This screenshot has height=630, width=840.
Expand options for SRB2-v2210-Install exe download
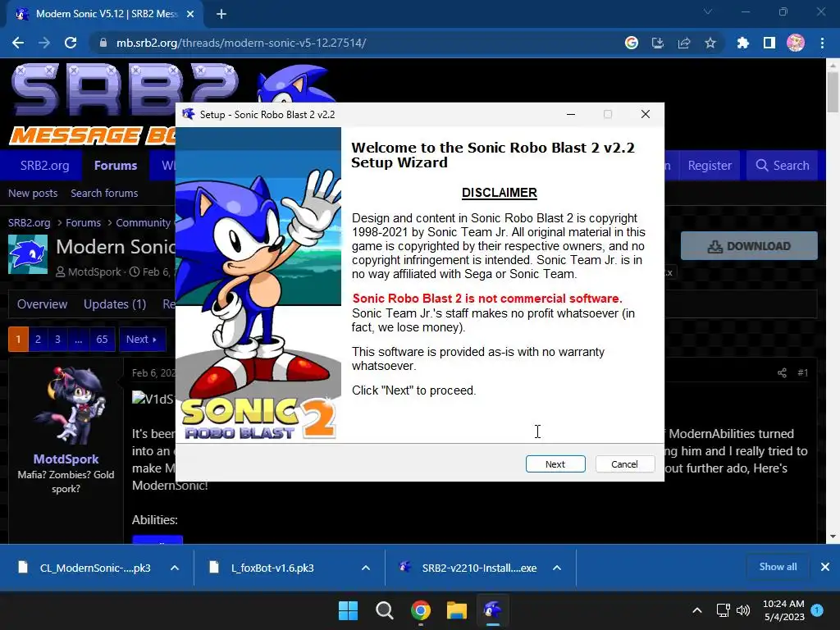(x=557, y=568)
